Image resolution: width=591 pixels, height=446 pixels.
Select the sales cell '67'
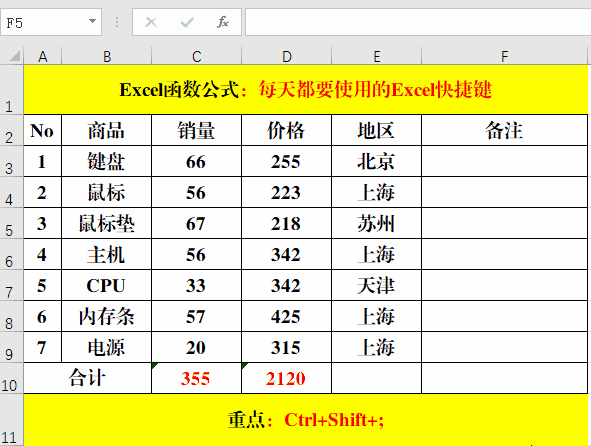[x=196, y=223]
